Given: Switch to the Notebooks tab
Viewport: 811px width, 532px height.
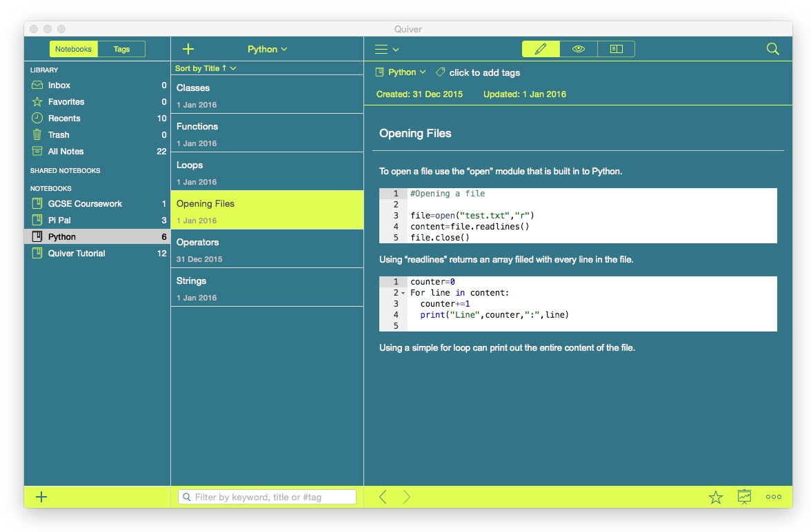Looking at the screenshot, I should 73,49.
